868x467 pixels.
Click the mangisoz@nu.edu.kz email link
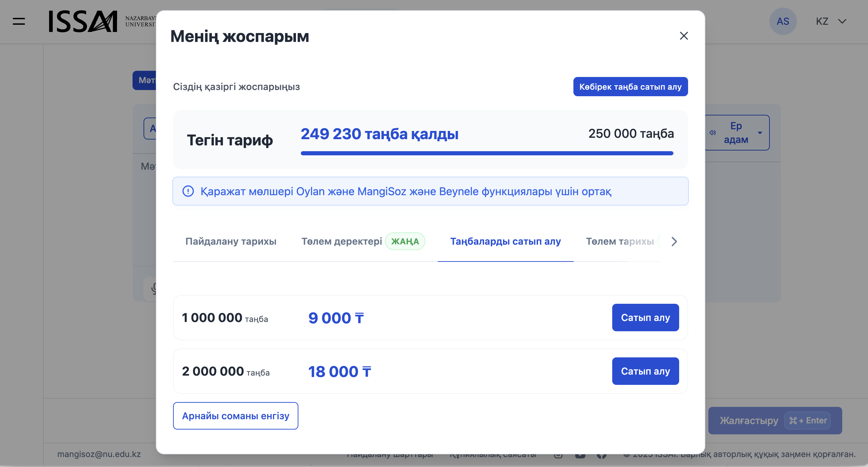pos(99,454)
